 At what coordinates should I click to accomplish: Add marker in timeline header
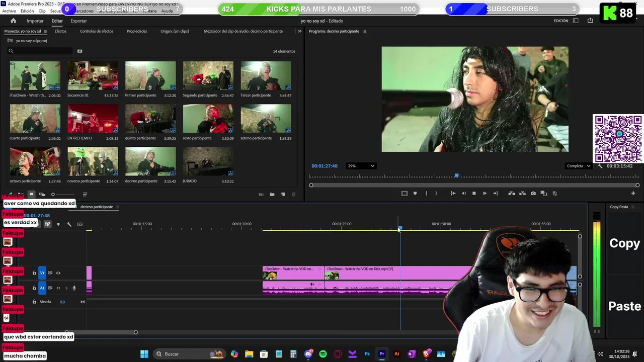(x=58, y=224)
